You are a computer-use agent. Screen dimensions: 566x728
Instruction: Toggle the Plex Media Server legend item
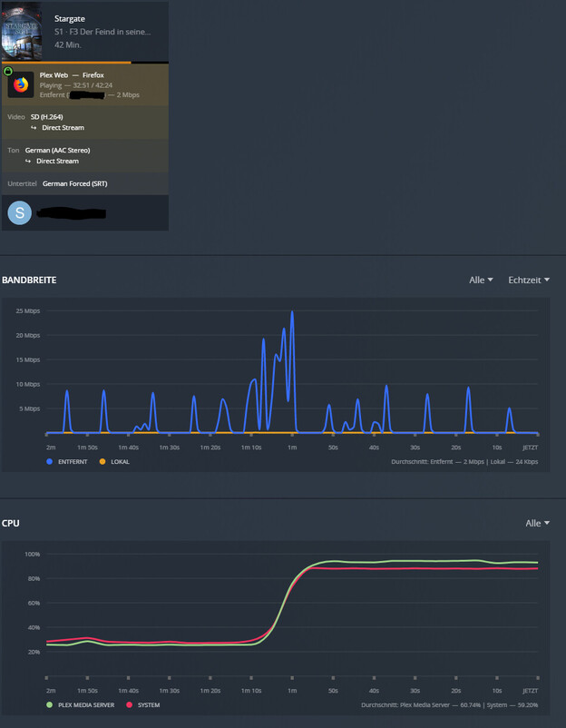pos(80,704)
